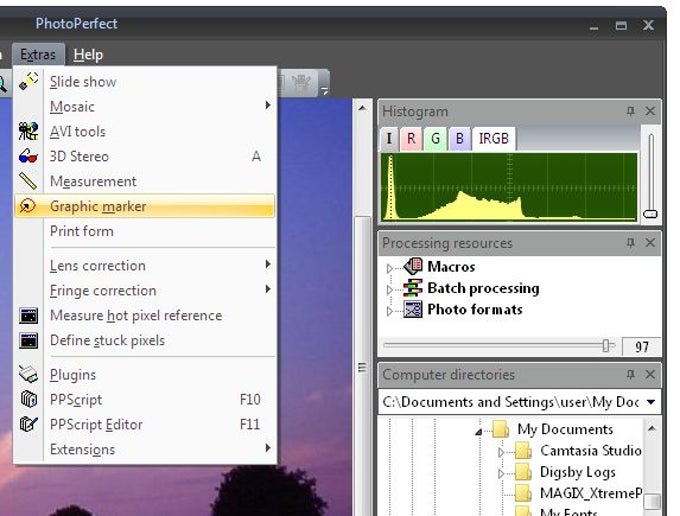Switch histogram to R channel tab
The height and width of the screenshot is (516, 680).
(411, 139)
